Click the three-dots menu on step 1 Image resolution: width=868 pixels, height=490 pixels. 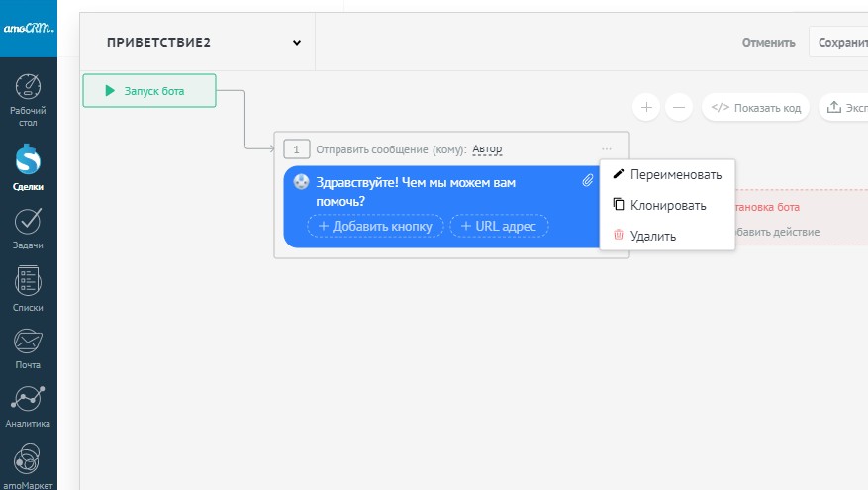(x=607, y=149)
